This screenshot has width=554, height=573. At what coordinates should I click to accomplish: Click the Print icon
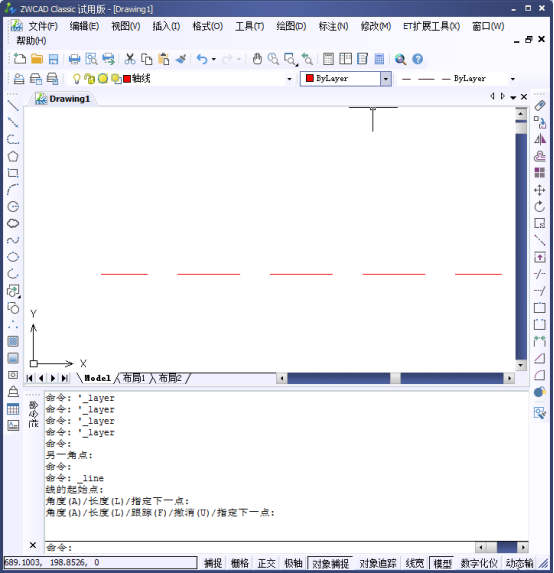75,59
